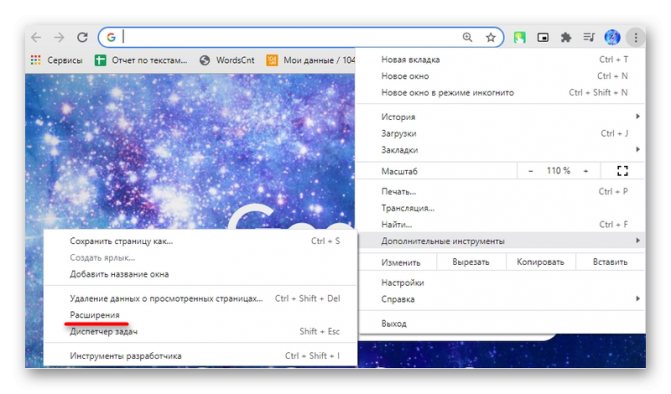
Task: Open Настройки from the menu
Action: coord(501,283)
